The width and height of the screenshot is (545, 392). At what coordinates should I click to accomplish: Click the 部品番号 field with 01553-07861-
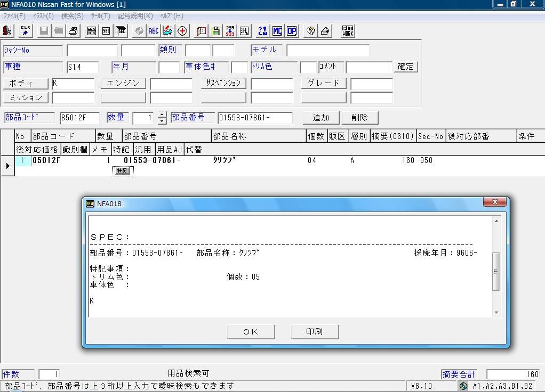(x=255, y=118)
